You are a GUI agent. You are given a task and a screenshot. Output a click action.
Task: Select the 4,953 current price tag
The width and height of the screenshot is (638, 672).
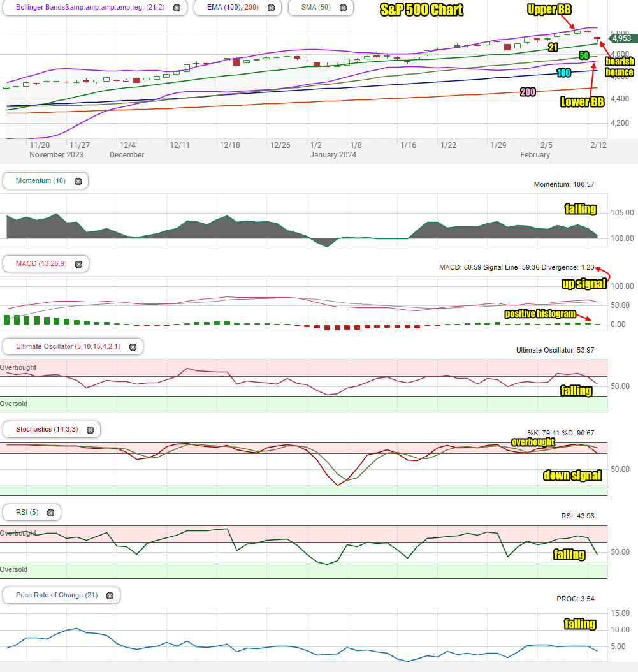(x=622, y=38)
